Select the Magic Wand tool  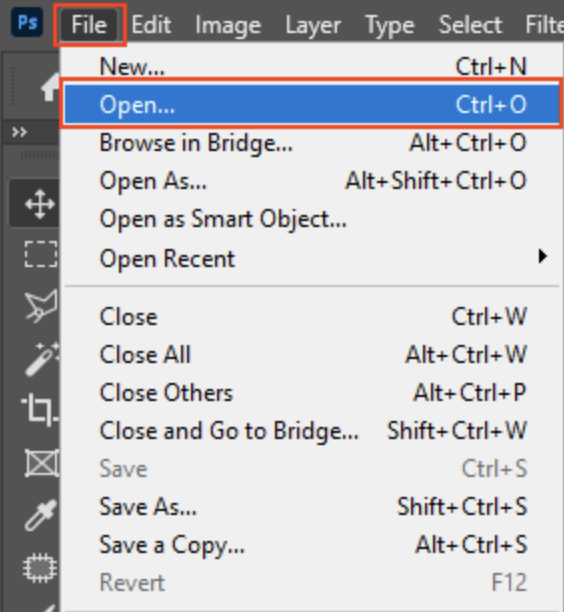point(41,359)
